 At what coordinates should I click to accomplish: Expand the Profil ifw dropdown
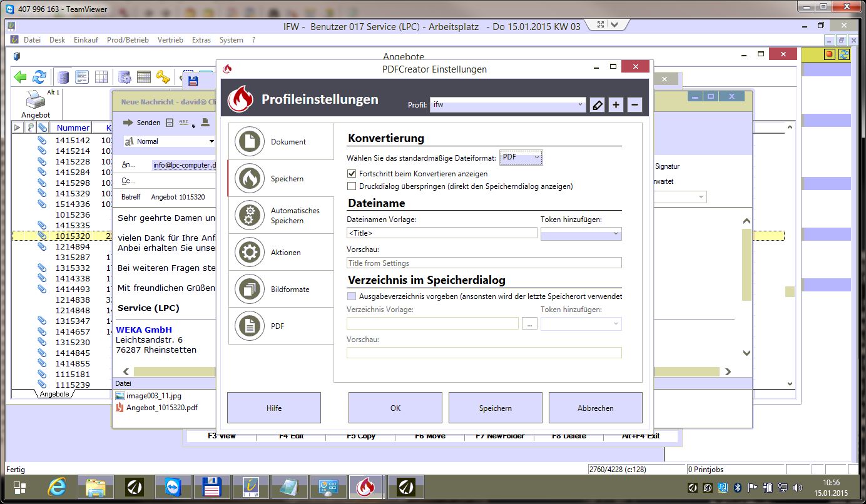(x=507, y=105)
